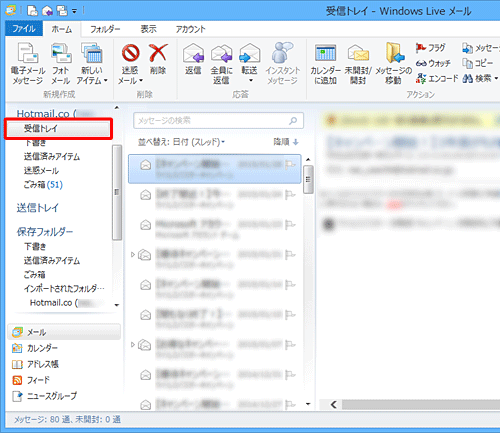Click the 返信 reply envelope icon
This screenshot has width=500, height=433.
coord(193,53)
